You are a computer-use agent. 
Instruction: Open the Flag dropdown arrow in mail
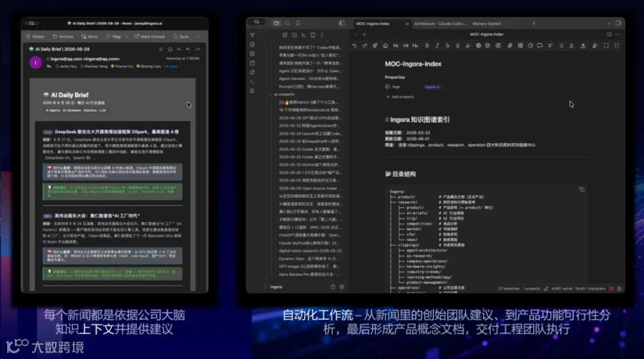click(126, 36)
